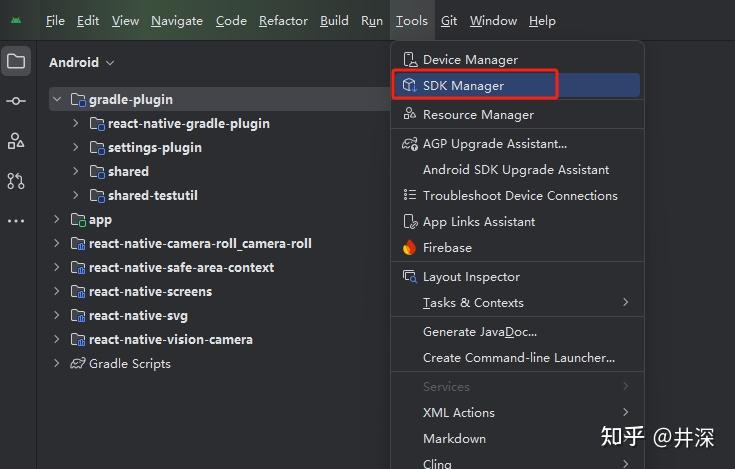Collapse the gradle-plugin tree node

[57, 99]
